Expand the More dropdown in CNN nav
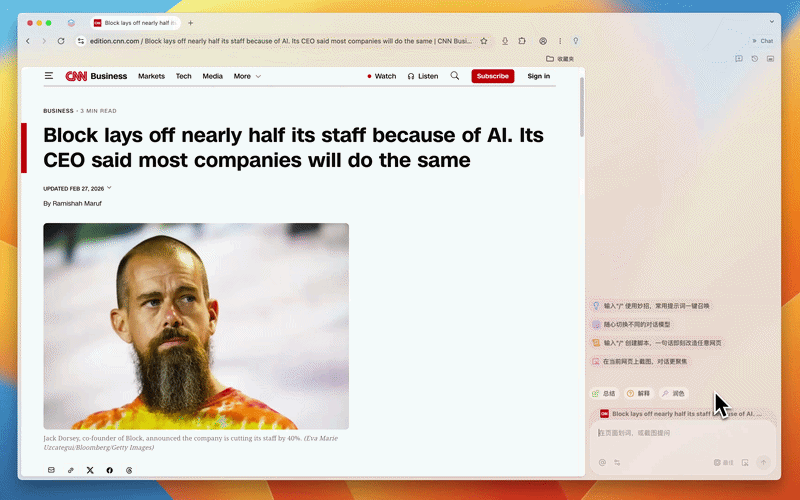This screenshot has height=500, width=800. [247, 76]
